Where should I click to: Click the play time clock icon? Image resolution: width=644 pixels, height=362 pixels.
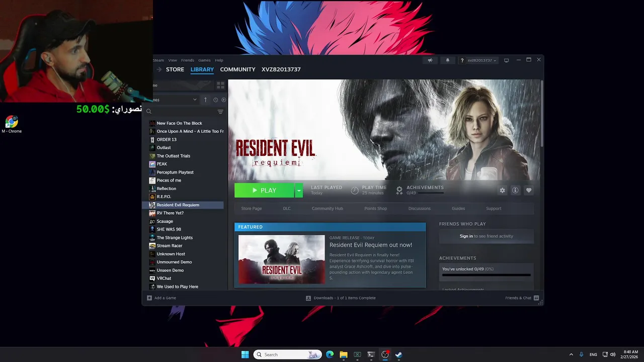pyautogui.click(x=355, y=190)
